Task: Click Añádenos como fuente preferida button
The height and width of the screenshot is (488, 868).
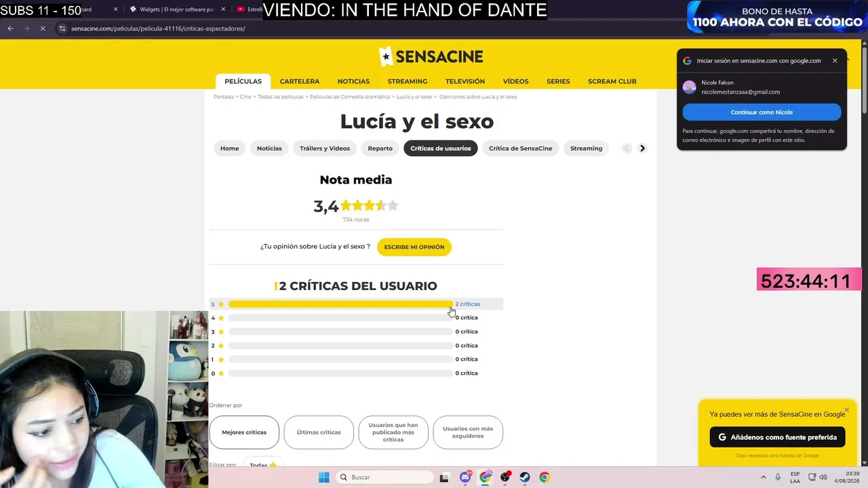Action: pyautogui.click(x=777, y=437)
